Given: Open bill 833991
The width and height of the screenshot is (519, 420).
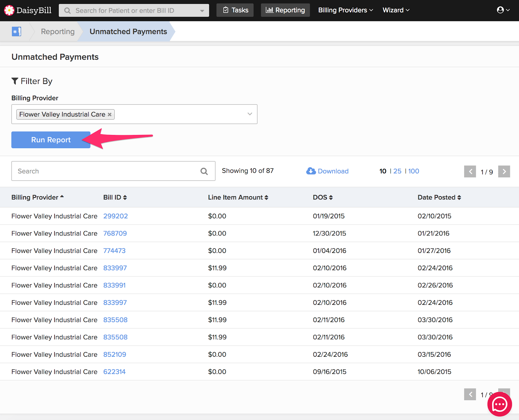Looking at the screenshot, I should [x=114, y=285].
